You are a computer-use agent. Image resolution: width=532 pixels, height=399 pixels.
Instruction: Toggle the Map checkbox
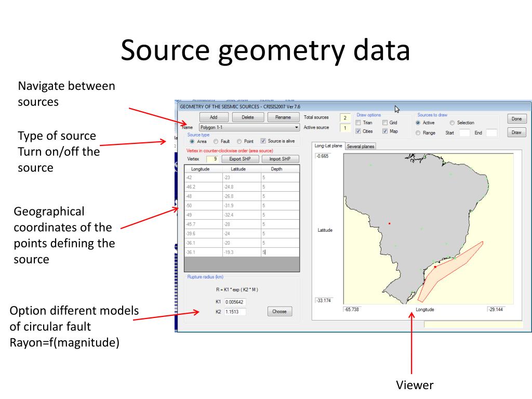[x=385, y=131]
